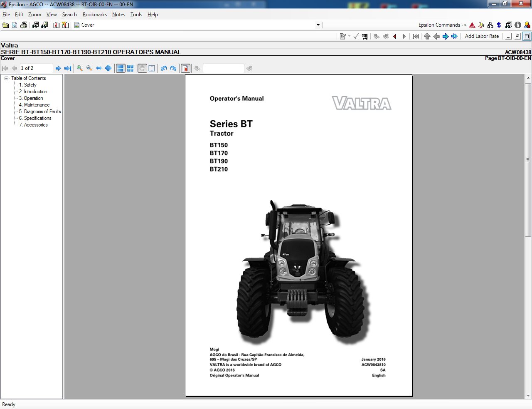Rotate page counterclockwise

164,68
